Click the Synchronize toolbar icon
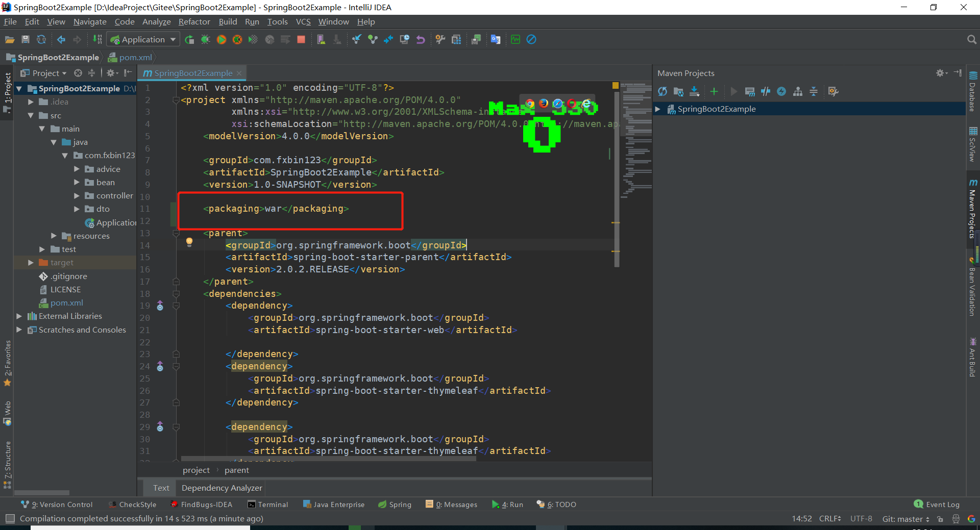The image size is (980, 530). [x=41, y=39]
